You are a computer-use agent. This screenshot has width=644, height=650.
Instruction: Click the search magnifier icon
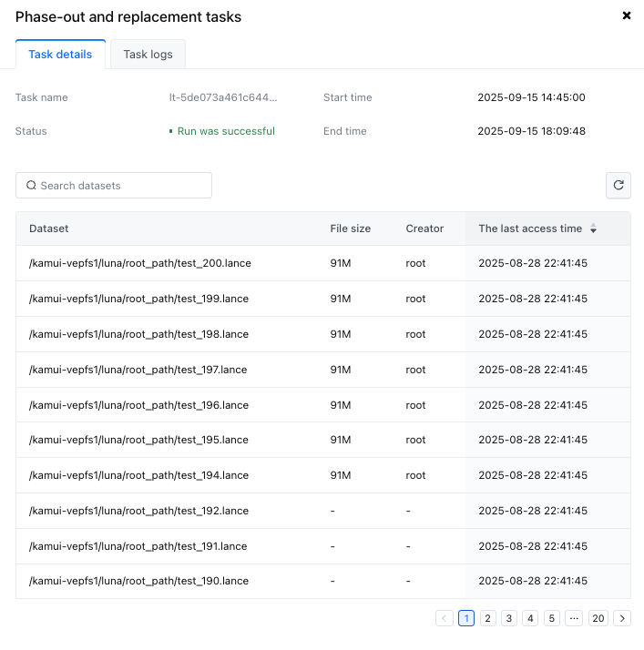31,186
